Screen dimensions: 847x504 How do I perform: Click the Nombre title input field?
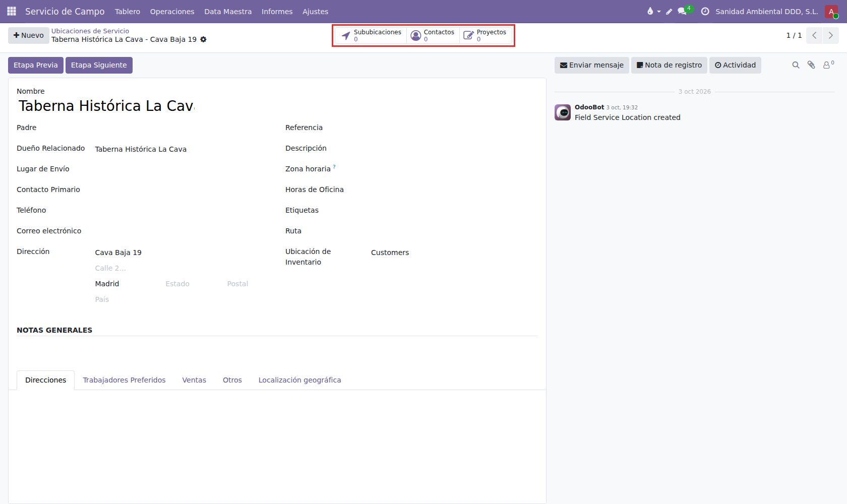coord(106,106)
